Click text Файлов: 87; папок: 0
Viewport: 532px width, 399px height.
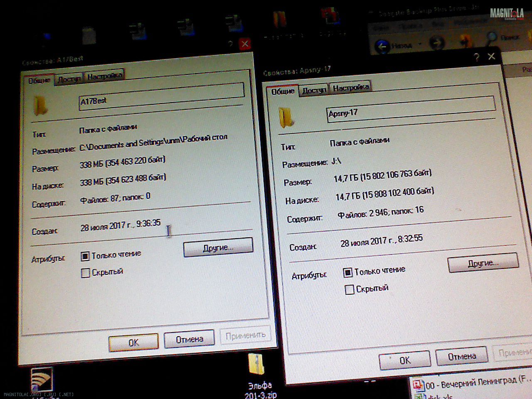(115, 198)
